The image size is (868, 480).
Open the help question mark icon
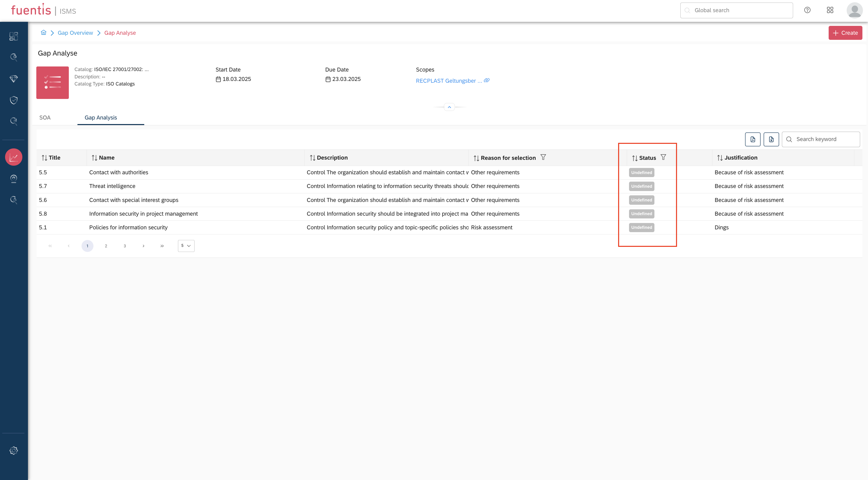[807, 10]
